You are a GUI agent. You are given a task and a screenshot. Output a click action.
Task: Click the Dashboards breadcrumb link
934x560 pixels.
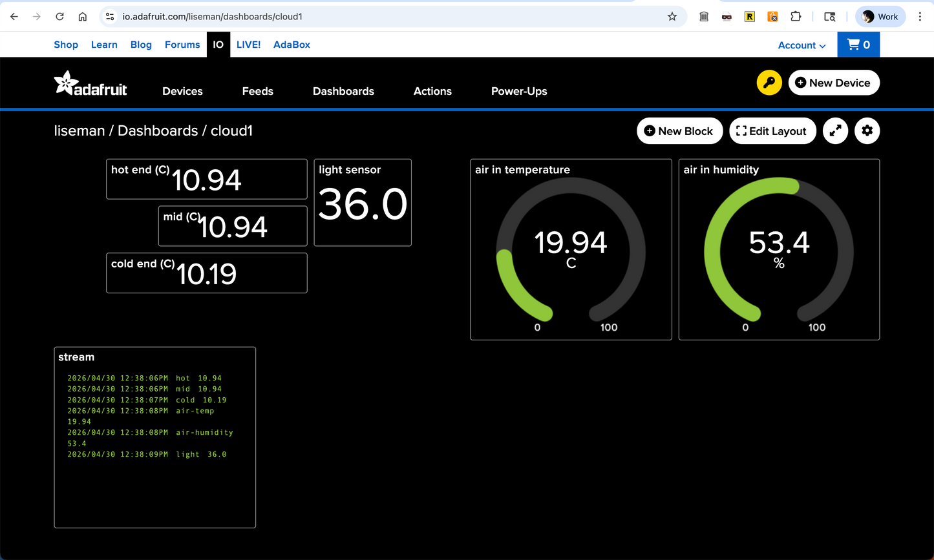click(158, 130)
